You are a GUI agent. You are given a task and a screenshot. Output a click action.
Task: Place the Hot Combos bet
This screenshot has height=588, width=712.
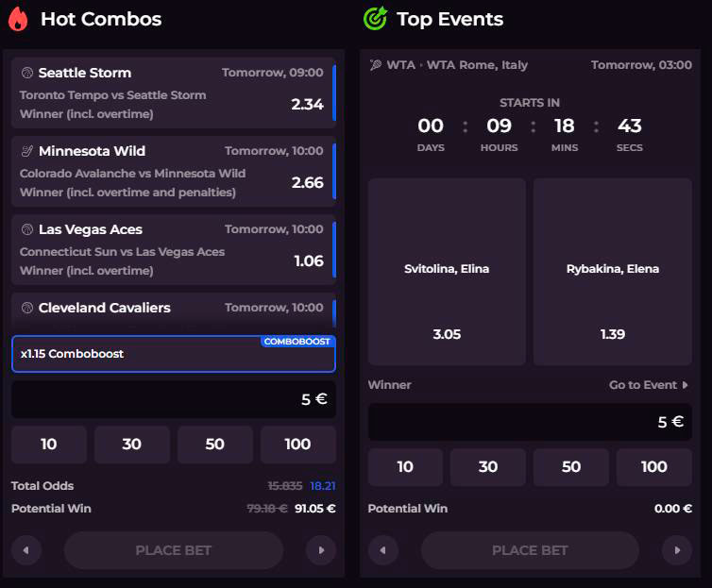pos(174,550)
